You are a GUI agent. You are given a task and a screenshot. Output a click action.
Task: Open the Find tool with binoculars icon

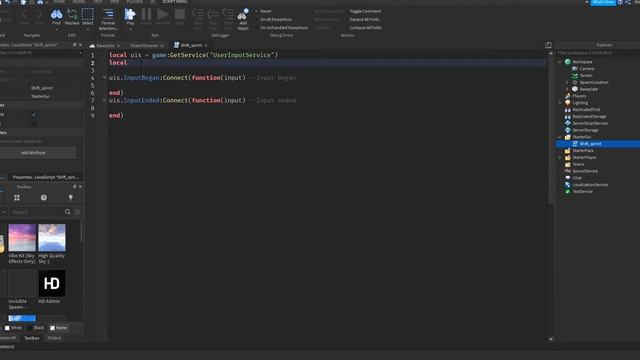pos(56,17)
